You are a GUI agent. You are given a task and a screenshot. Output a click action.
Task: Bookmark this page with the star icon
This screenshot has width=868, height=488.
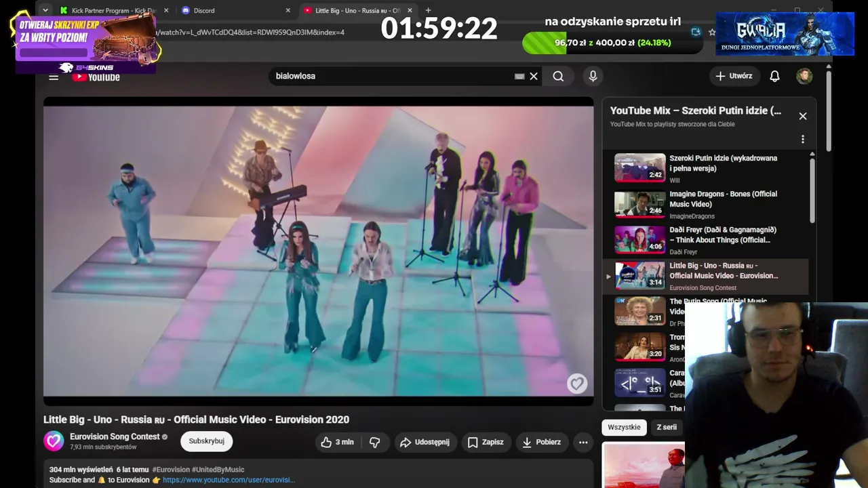pyautogui.click(x=711, y=32)
